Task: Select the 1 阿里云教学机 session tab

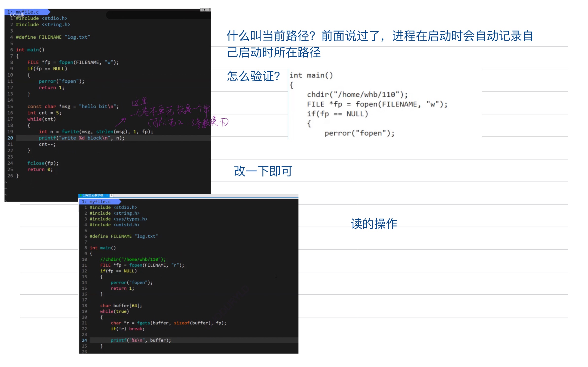Action: (x=93, y=195)
